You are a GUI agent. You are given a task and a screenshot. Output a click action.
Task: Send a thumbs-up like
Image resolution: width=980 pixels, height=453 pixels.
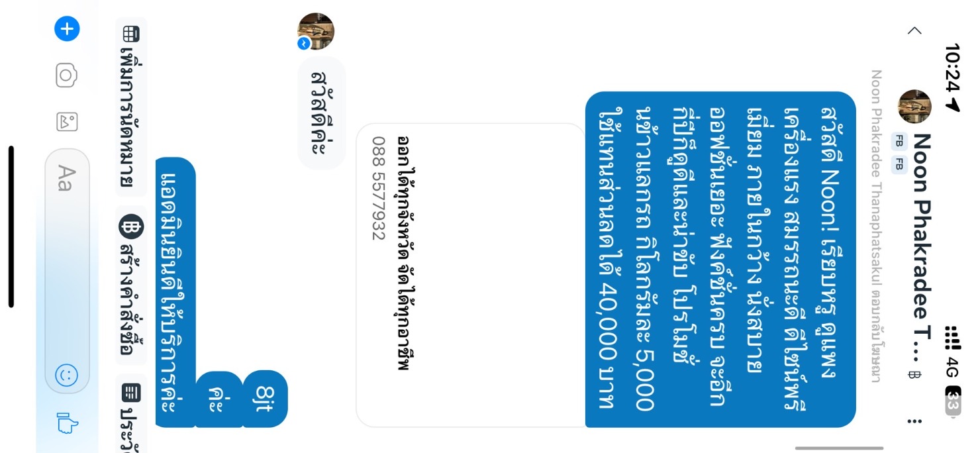67,423
